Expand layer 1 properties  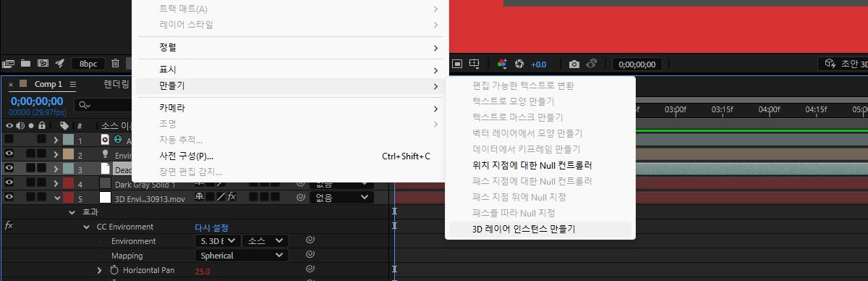tap(56, 140)
